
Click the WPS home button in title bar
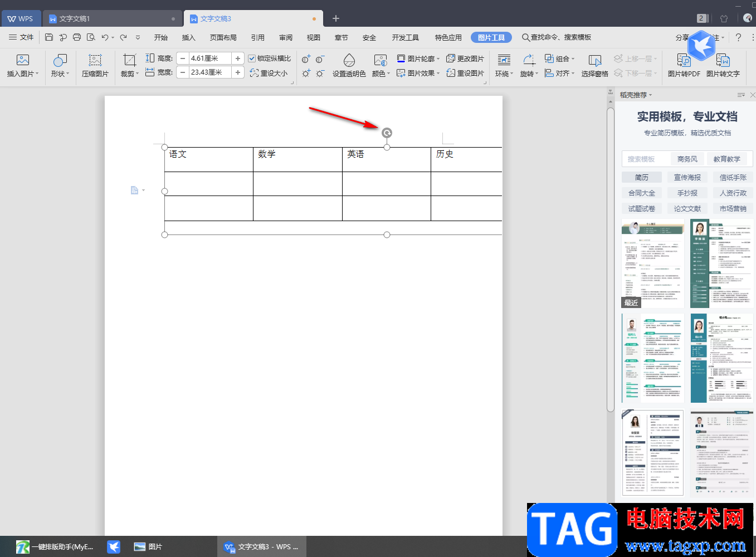[21, 18]
